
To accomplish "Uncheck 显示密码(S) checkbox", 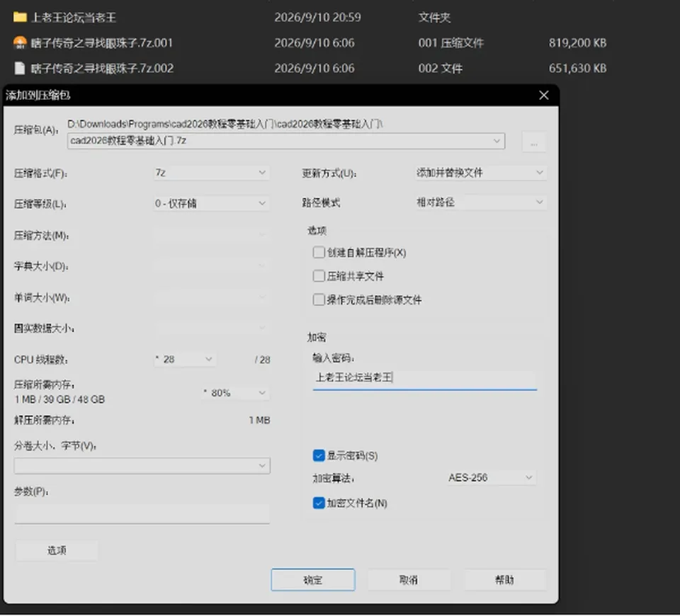I will tap(319, 455).
